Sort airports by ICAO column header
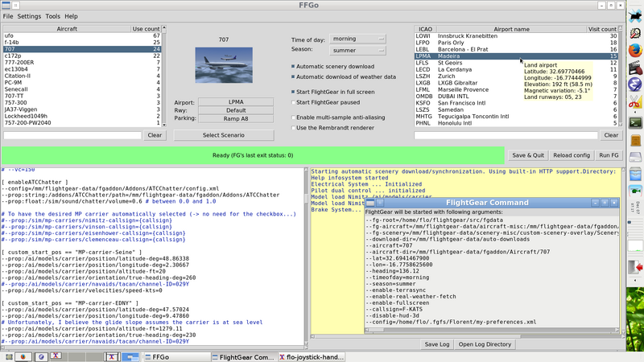Image resolution: width=644 pixels, height=362 pixels. pos(425,29)
